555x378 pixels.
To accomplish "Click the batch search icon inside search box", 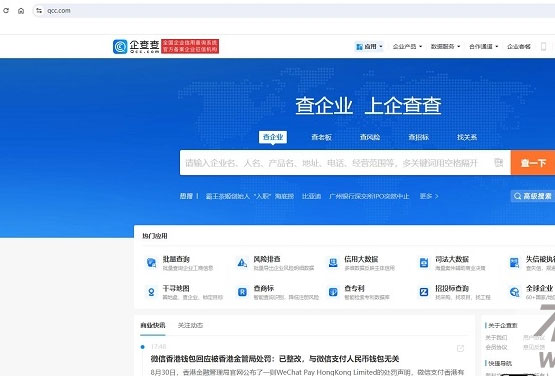I will [x=499, y=162].
